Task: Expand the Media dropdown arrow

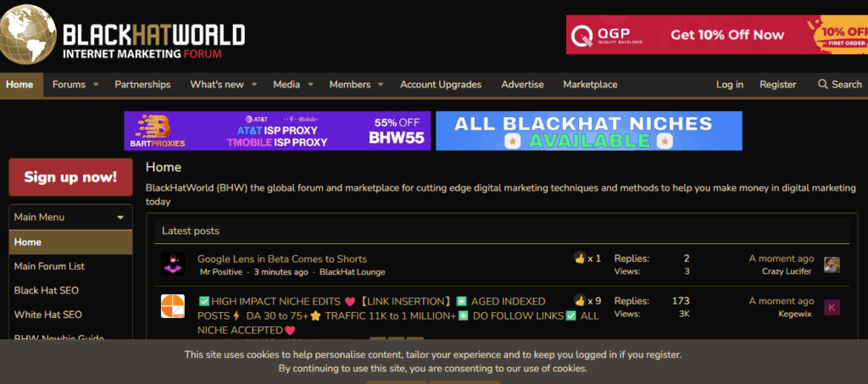Action: (x=310, y=85)
